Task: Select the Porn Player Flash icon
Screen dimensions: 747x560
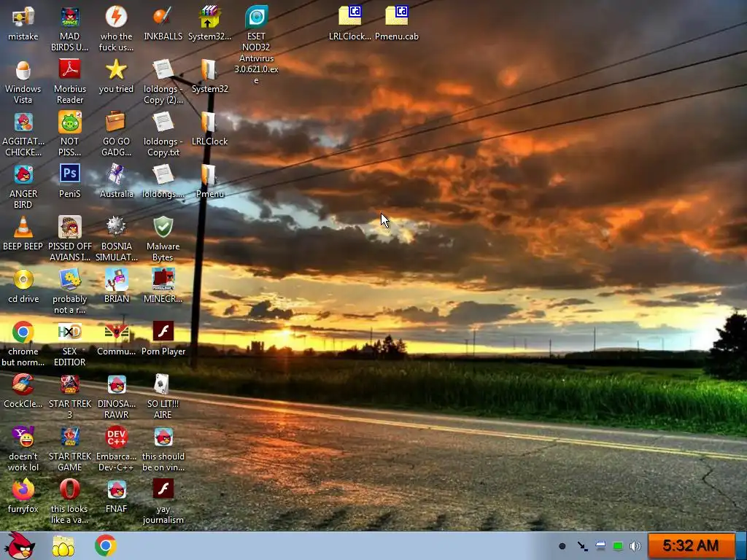Action: click(x=163, y=332)
